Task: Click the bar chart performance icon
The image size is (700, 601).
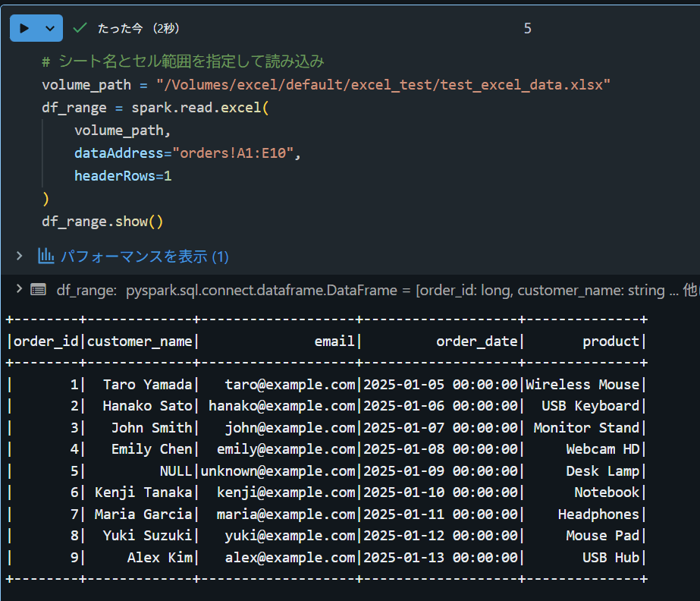Action: pyautogui.click(x=46, y=256)
